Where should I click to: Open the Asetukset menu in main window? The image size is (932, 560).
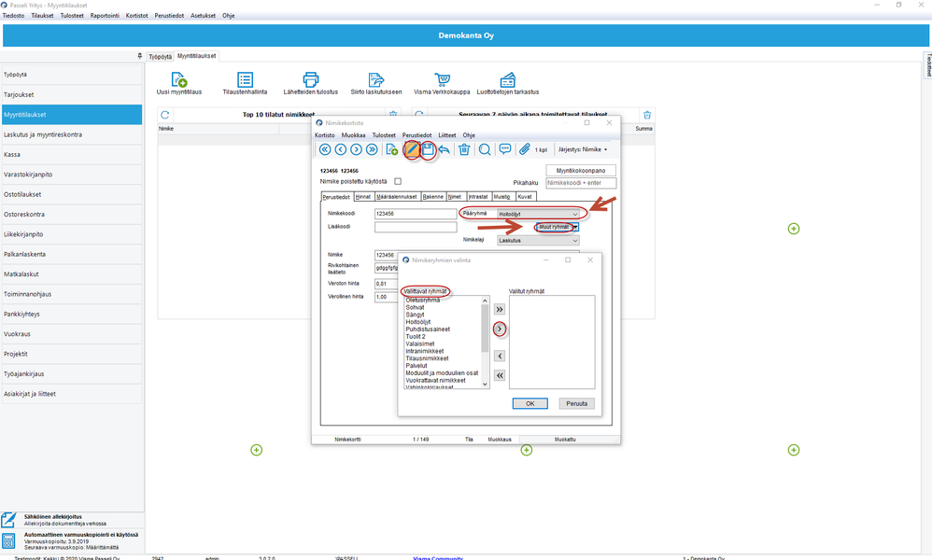point(204,16)
